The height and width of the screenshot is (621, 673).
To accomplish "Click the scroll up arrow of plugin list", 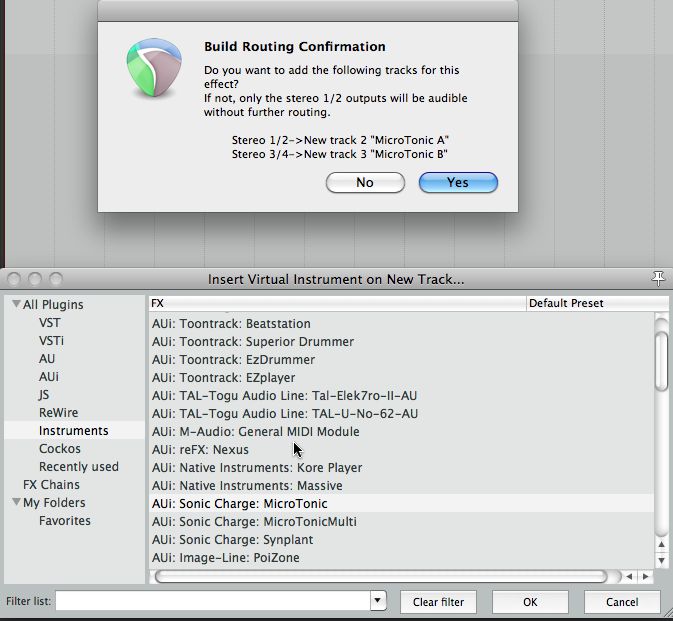I will pos(661,545).
